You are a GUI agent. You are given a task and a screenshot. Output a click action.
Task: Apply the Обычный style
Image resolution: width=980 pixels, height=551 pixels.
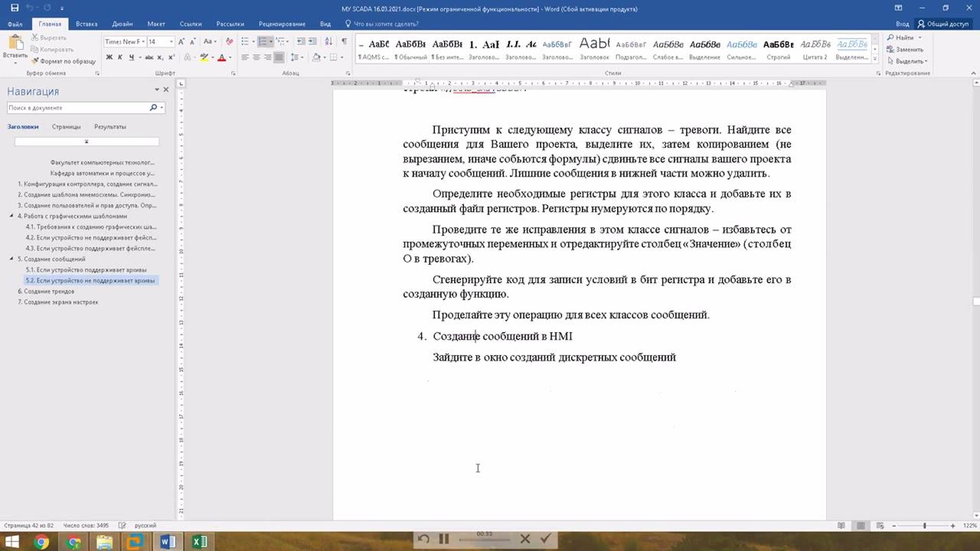411,50
